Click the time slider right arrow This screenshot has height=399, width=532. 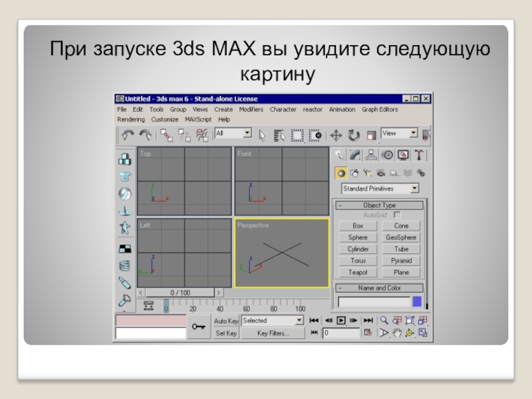(219, 293)
